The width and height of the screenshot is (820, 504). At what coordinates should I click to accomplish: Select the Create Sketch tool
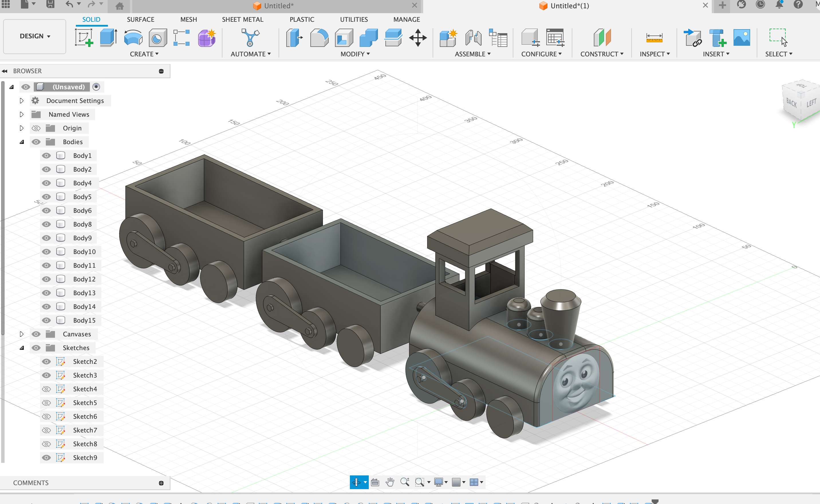pyautogui.click(x=84, y=37)
